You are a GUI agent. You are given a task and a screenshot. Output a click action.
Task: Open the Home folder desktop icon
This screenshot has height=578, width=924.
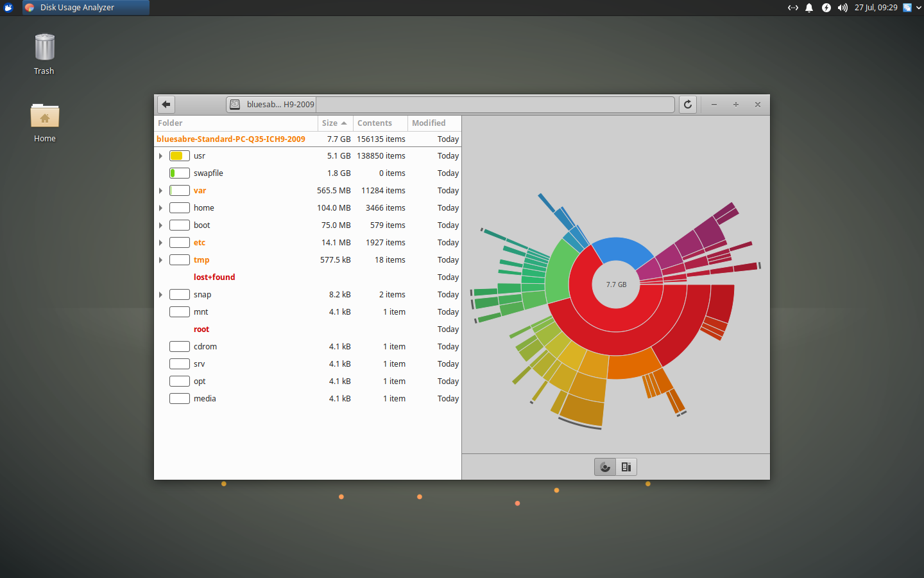pos(44,116)
